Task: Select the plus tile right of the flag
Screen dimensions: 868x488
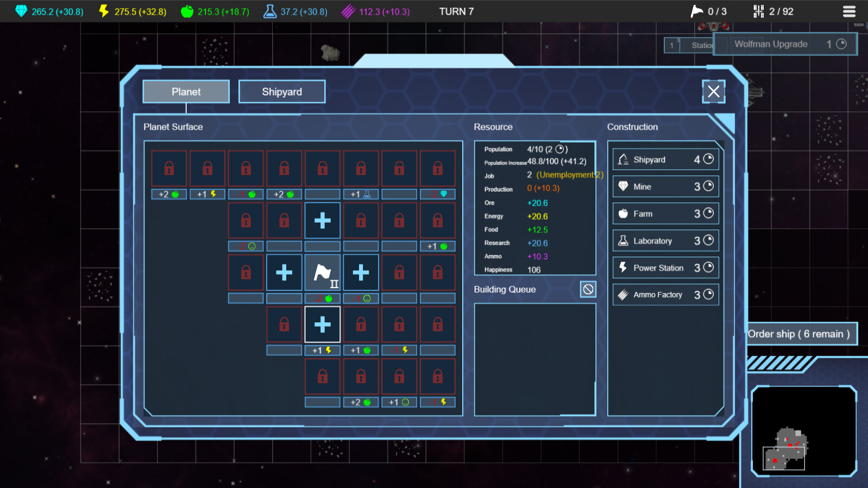Action: pos(361,272)
